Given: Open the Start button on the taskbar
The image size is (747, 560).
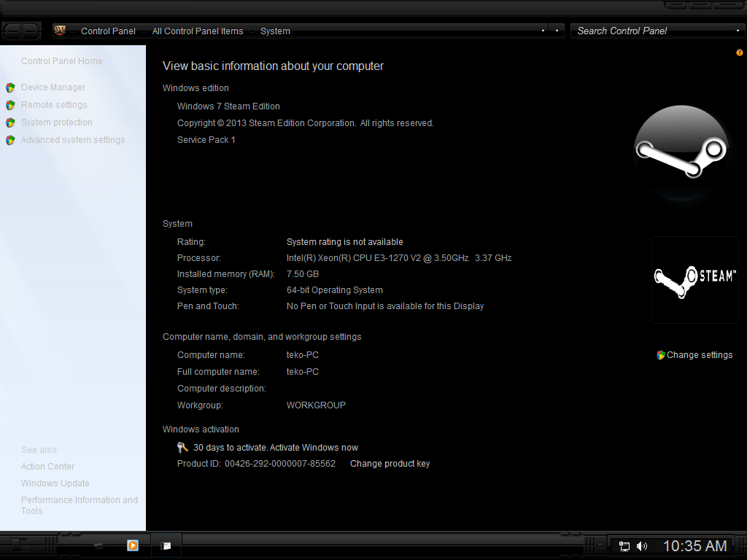Looking at the screenshot, I should coord(19,545).
